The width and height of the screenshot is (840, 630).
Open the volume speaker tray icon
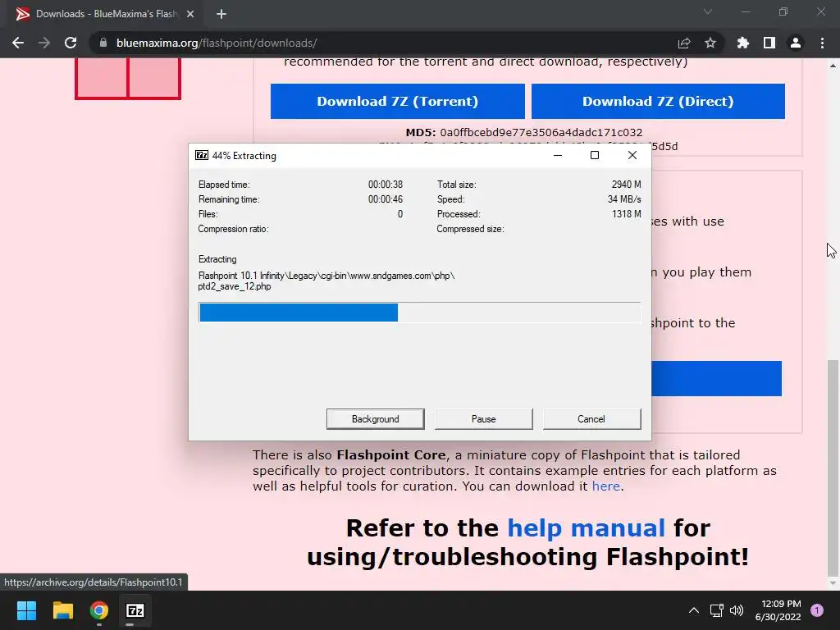(737, 610)
